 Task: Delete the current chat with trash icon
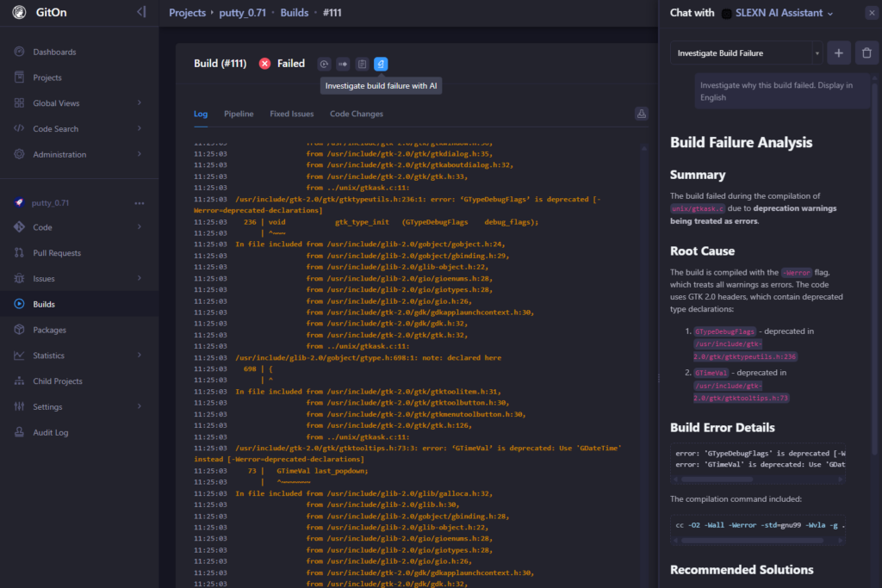point(866,53)
